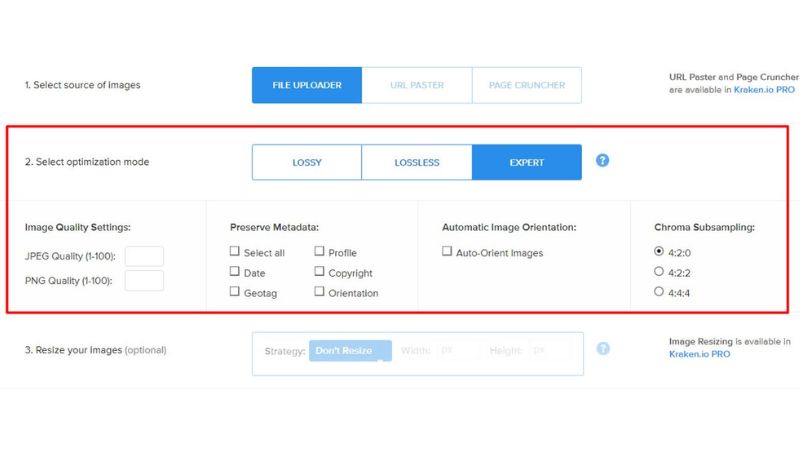The height and width of the screenshot is (450, 800).
Task: Open Kraken.io PRO link near URL Paster note
Action: click(x=764, y=90)
